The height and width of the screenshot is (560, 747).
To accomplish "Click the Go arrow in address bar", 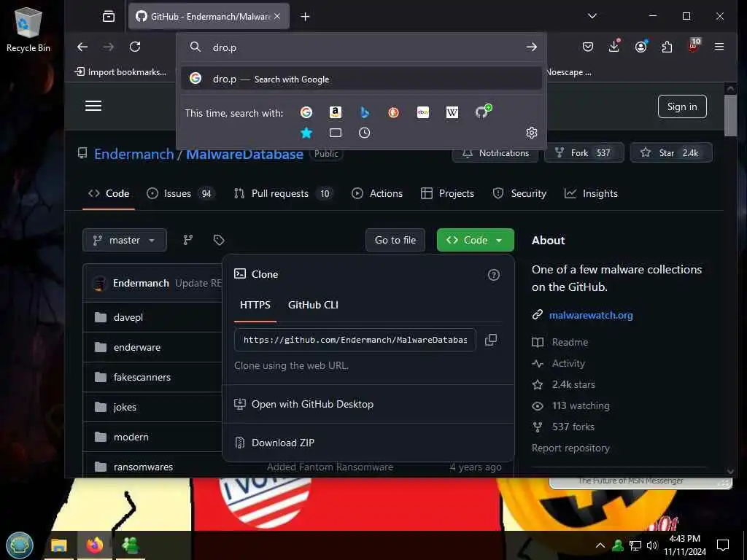I will tap(531, 47).
